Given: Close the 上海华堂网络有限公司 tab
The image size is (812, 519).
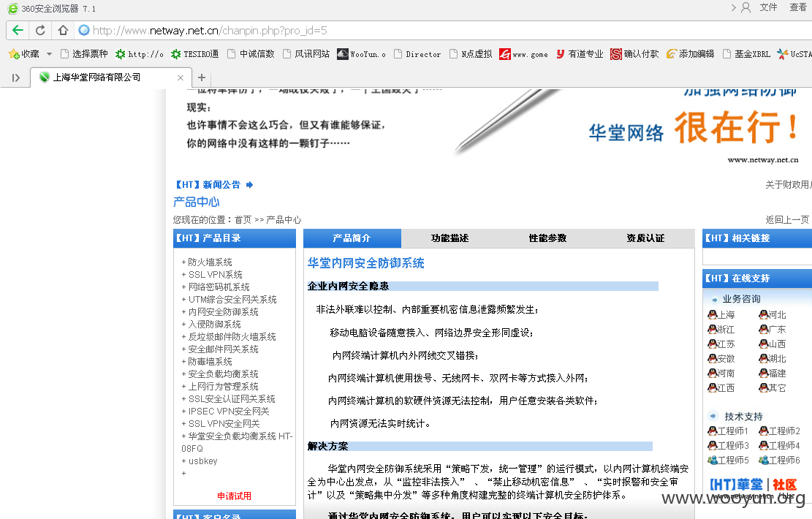Looking at the screenshot, I should [181, 77].
